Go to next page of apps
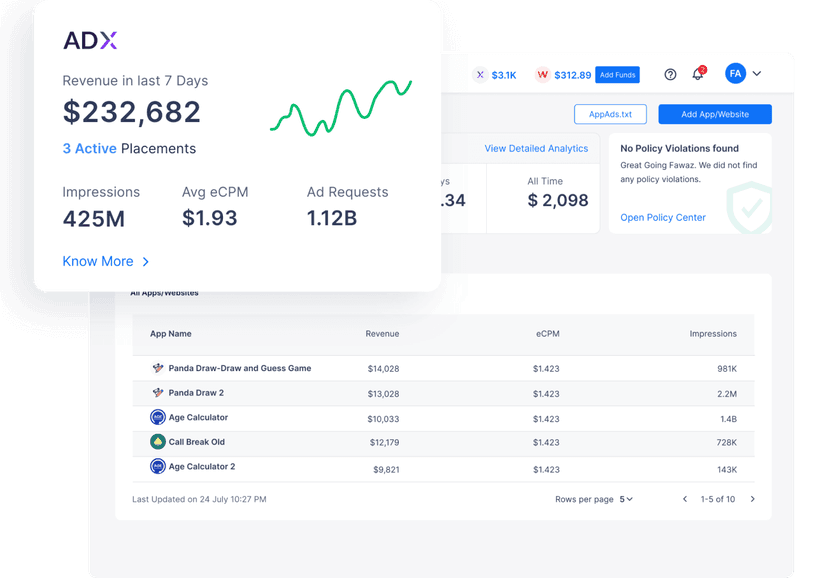 click(753, 499)
